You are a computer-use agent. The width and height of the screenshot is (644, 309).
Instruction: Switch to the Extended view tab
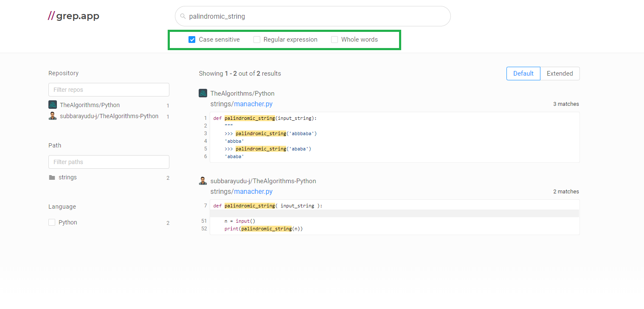tap(560, 74)
